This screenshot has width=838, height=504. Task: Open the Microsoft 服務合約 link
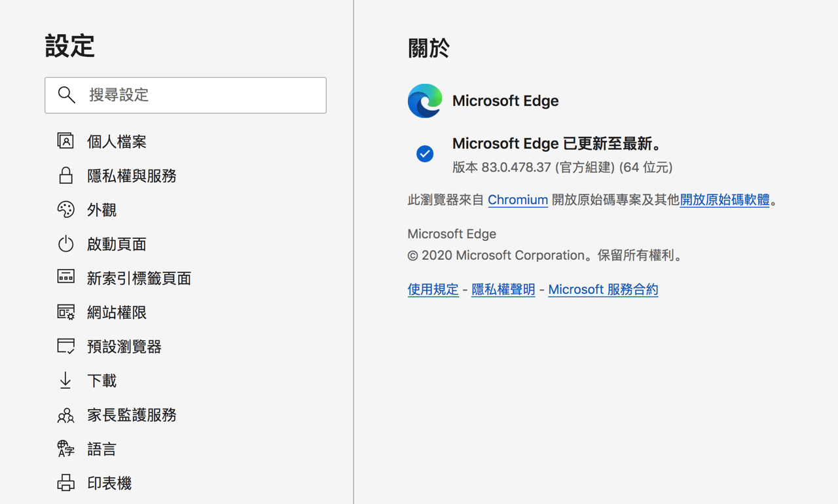[603, 289]
